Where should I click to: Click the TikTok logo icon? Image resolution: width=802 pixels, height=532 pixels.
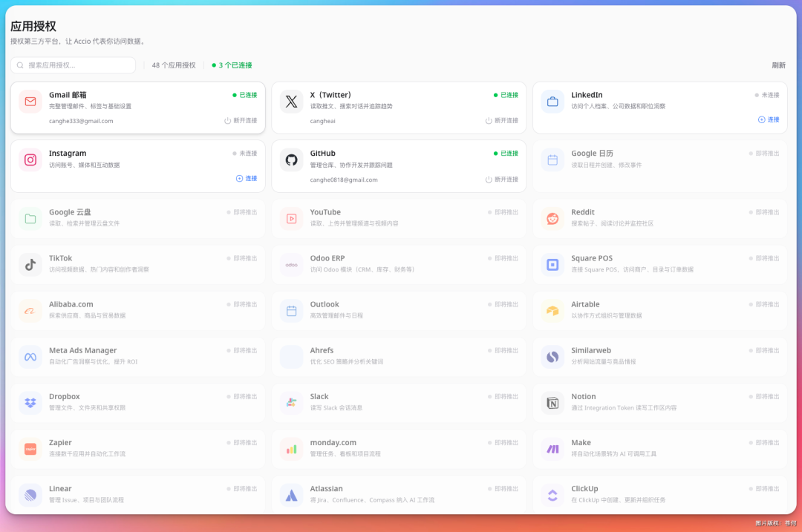(x=30, y=265)
